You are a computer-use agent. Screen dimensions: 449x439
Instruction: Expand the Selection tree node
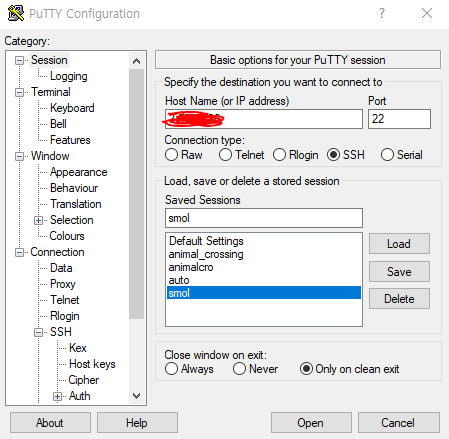[38, 220]
